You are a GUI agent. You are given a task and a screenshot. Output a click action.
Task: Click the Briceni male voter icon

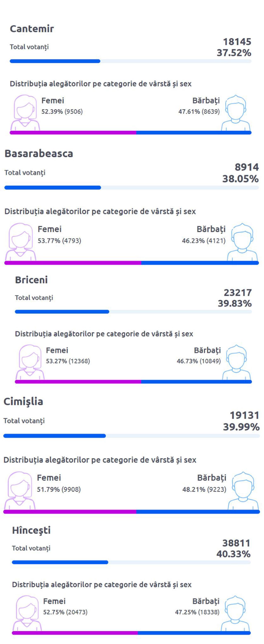click(x=236, y=363)
